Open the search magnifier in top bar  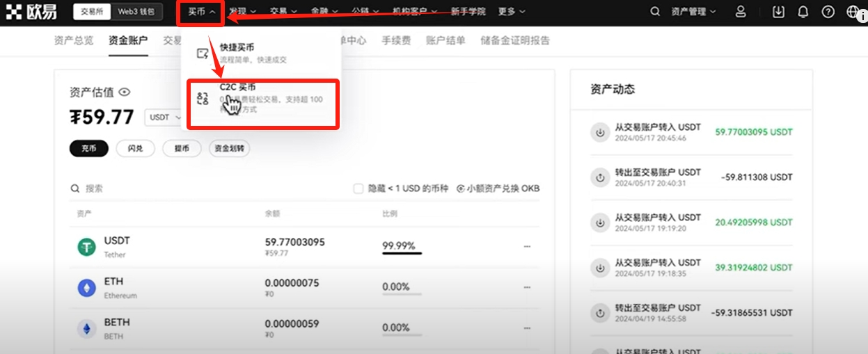pyautogui.click(x=654, y=12)
